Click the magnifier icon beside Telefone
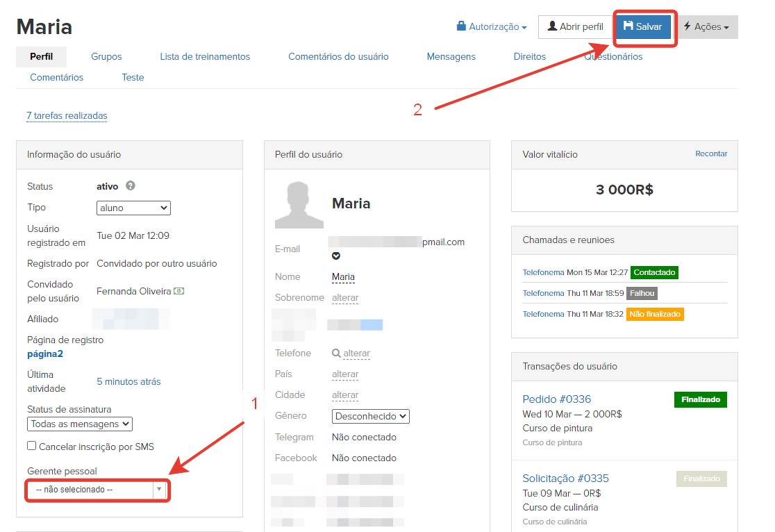 point(336,354)
